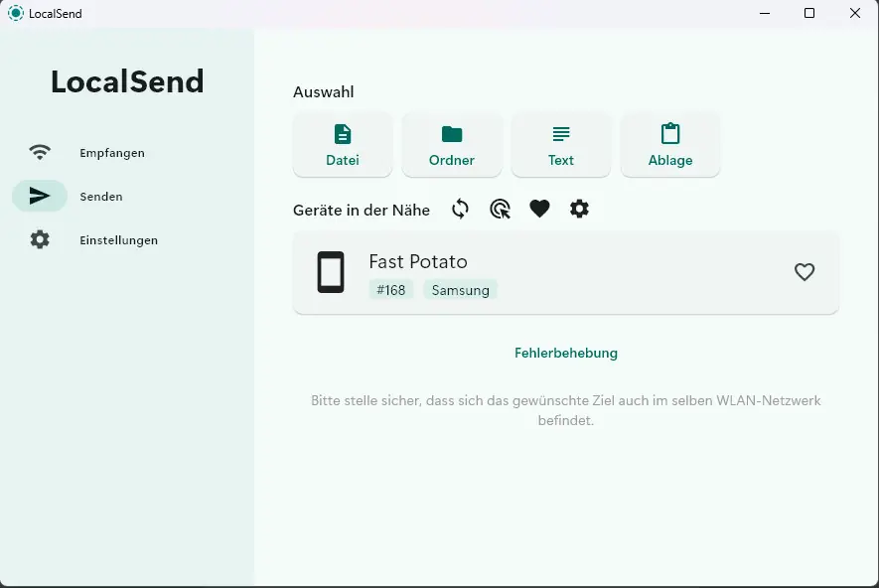Click the phone icon of Fast Potato
The height and width of the screenshot is (588, 879).
tap(331, 272)
